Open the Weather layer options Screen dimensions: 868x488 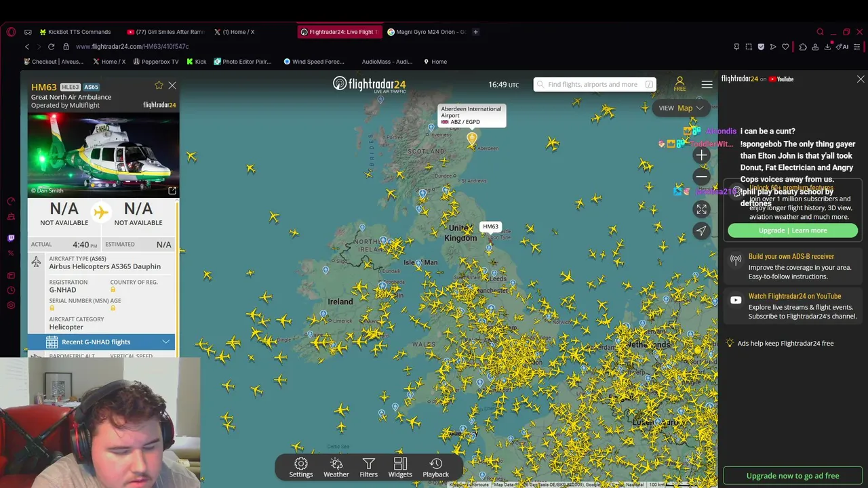pos(336,468)
